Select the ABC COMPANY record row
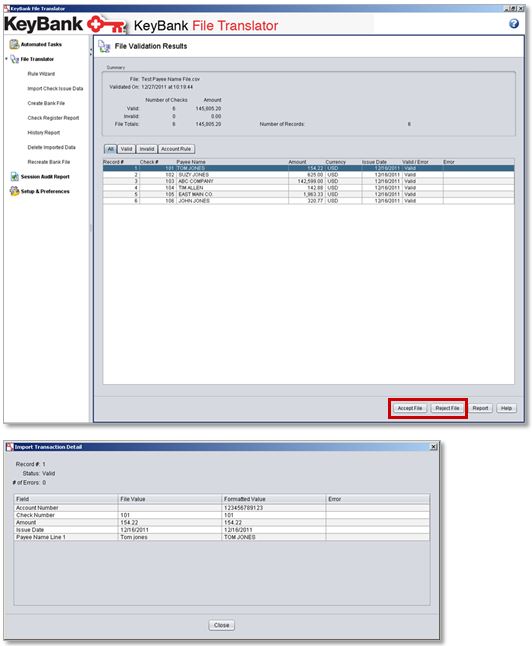 click(308, 181)
